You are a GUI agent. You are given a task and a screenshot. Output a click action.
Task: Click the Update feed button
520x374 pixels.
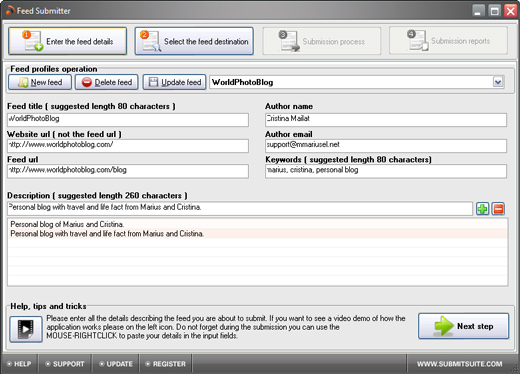click(x=174, y=82)
